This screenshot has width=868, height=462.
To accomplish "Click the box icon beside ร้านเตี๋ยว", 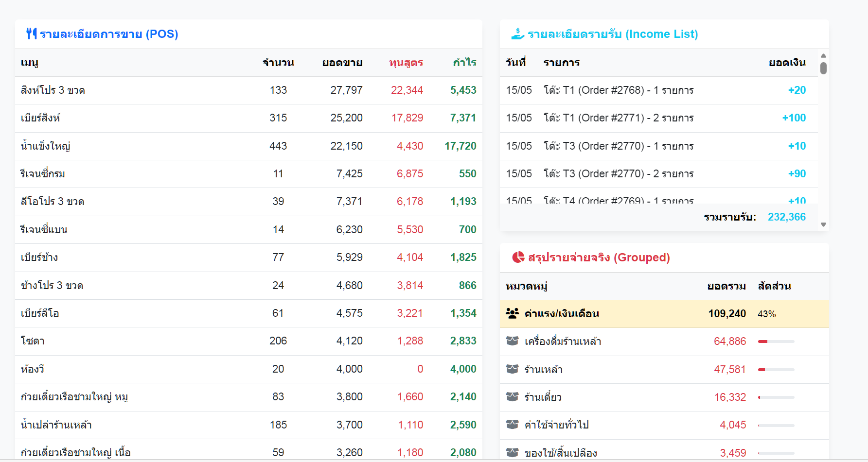I will (x=513, y=397).
